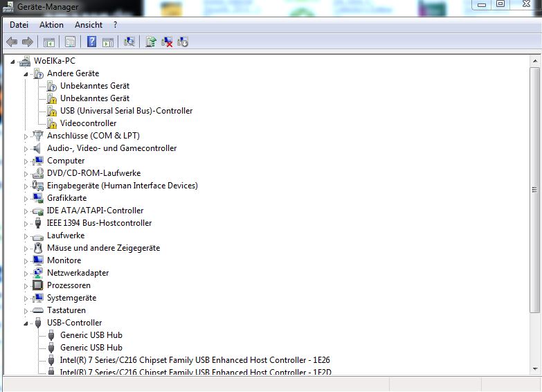Image resolution: width=542 pixels, height=392 pixels.
Task: Select the second Unbekanntes Gerät with warning
Action: [x=95, y=98]
